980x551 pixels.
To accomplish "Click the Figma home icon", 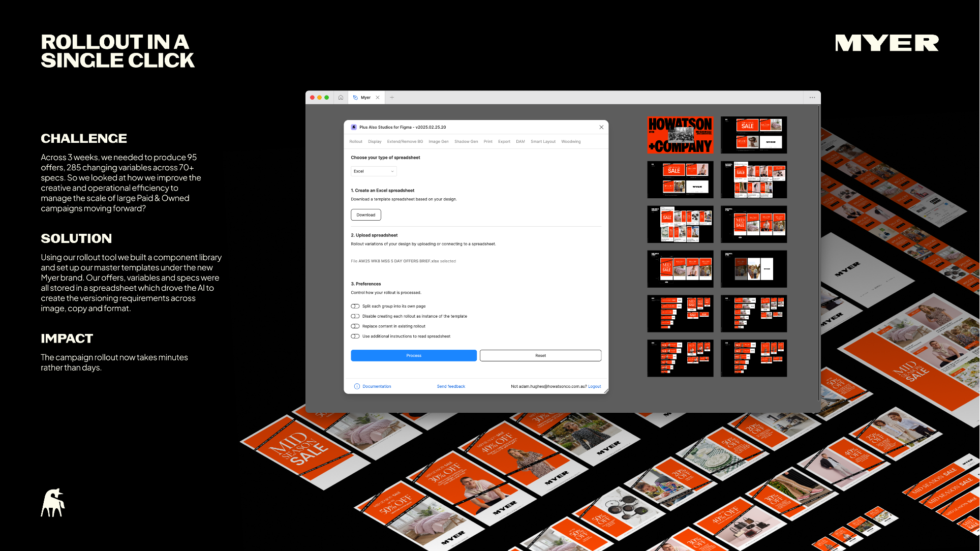I will [341, 98].
